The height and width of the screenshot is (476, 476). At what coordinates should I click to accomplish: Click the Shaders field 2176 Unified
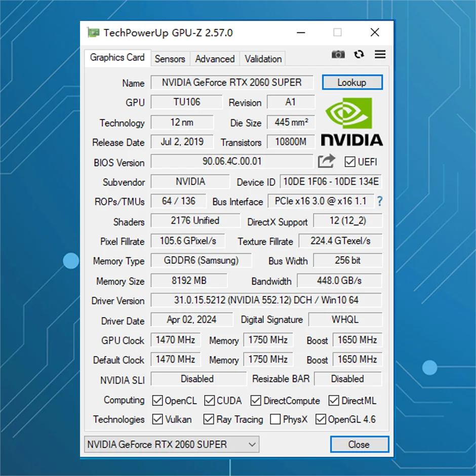[195, 220]
